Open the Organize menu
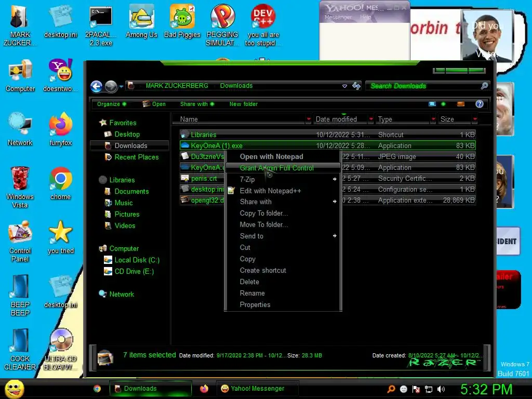 112,104
